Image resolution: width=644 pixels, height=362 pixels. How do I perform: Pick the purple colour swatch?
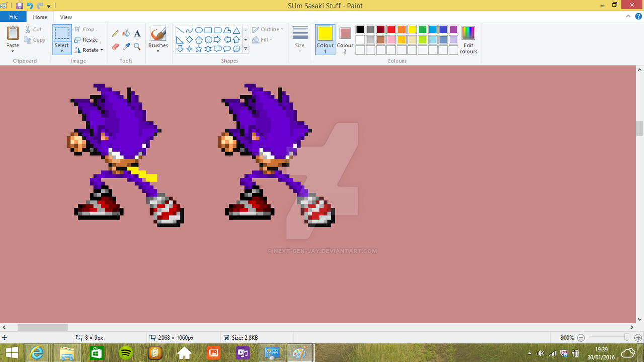point(453,29)
